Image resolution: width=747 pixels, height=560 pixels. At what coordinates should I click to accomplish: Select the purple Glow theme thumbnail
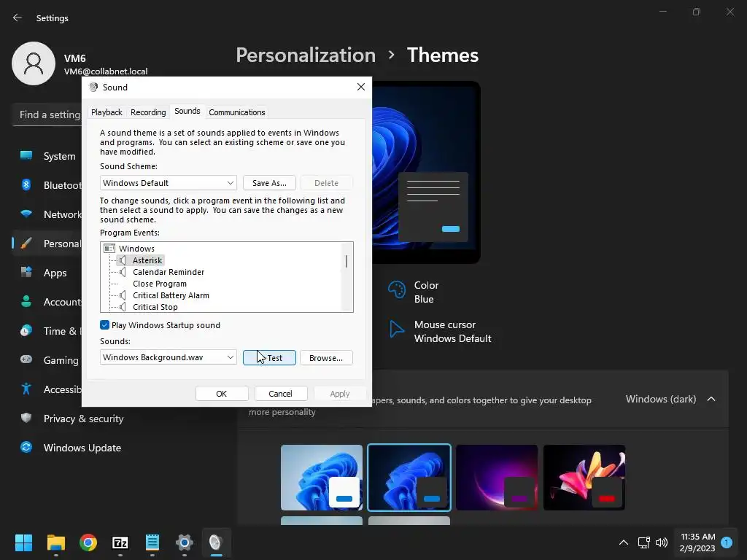pyautogui.click(x=497, y=478)
